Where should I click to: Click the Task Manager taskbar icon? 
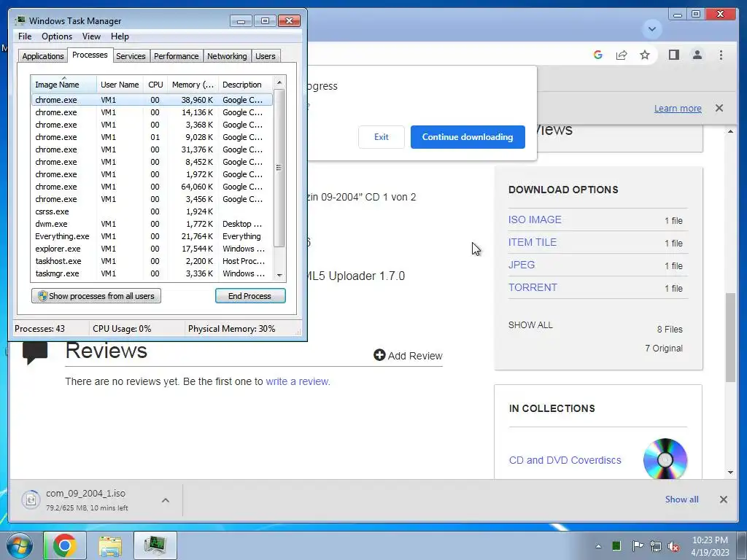point(155,545)
